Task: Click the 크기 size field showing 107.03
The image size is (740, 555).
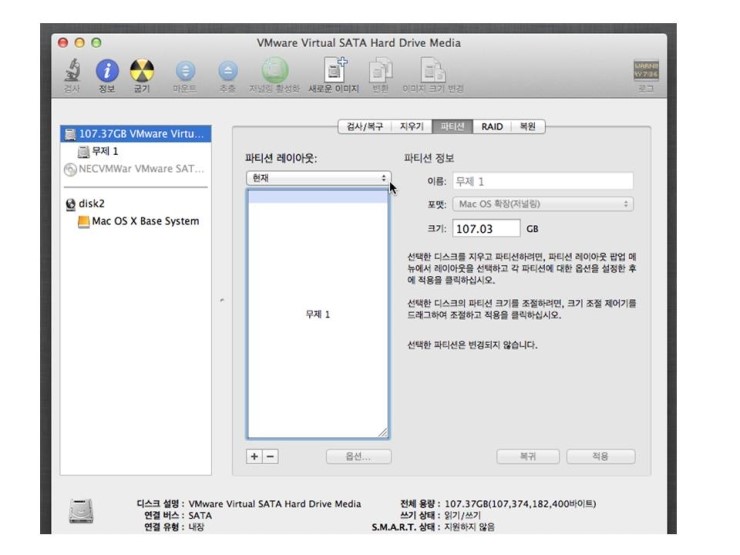Action: pyautogui.click(x=486, y=229)
